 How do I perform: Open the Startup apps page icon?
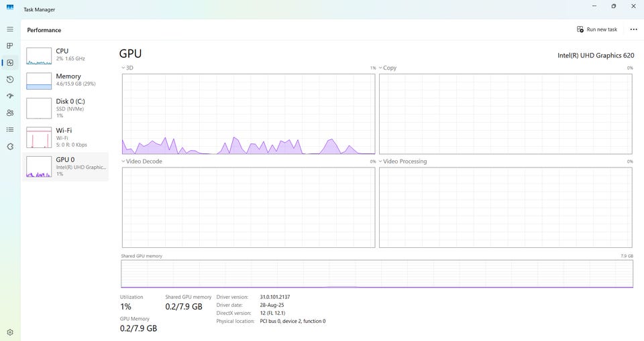point(10,96)
